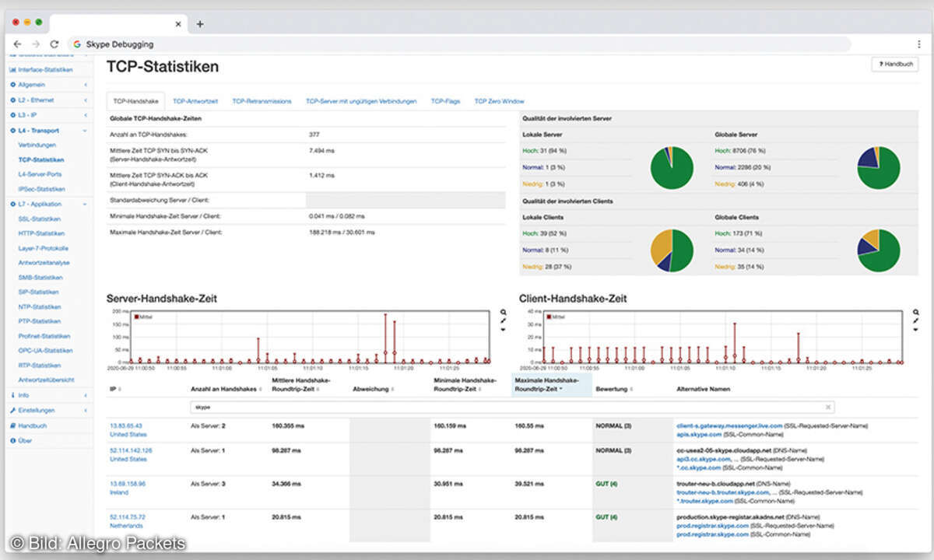The height and width of the screenshot is (560, 934).
Task: Open dropdown arrow below Client-Handshake-Zeit chart tools
Action: pos(916,330)
